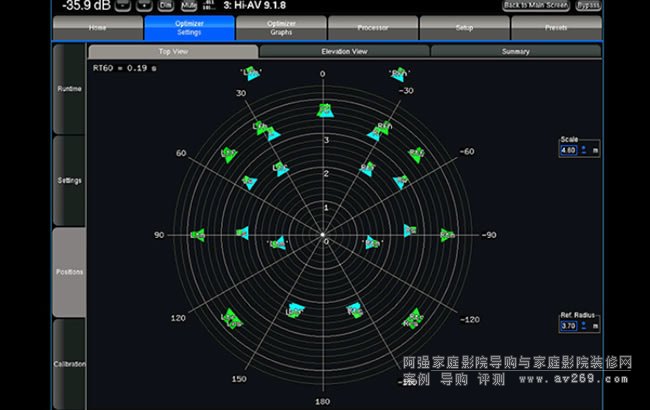Open the Calibration side panel
The width and height of the screenshot is (650, 410).
point(70,363)
